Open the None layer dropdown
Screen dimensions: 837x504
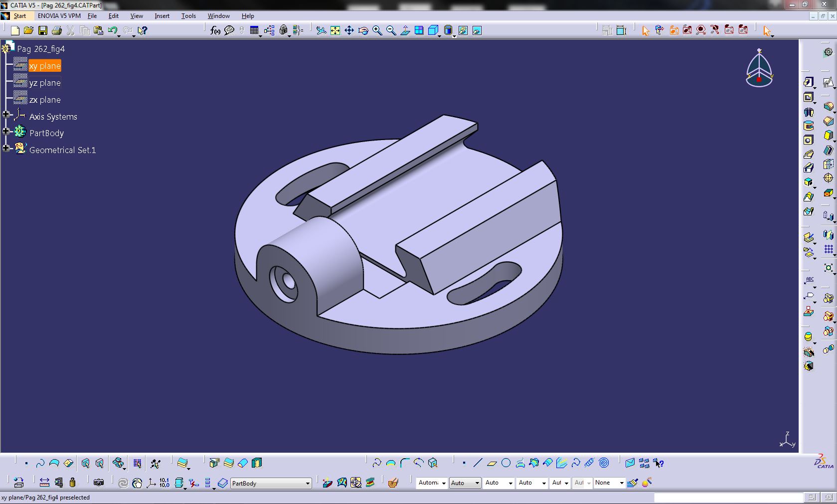609,483
